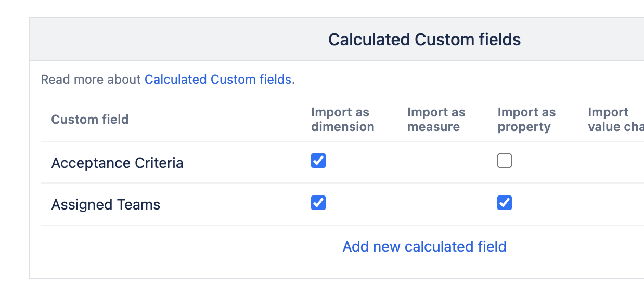Click the empty measure cell for Assigned Teams
Screen dimensions: 644x288
tap(436, 204)
